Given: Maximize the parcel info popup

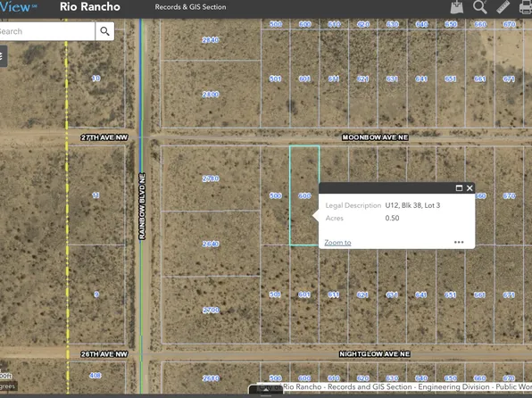Looking at the screenshot, I should point(459,188).
